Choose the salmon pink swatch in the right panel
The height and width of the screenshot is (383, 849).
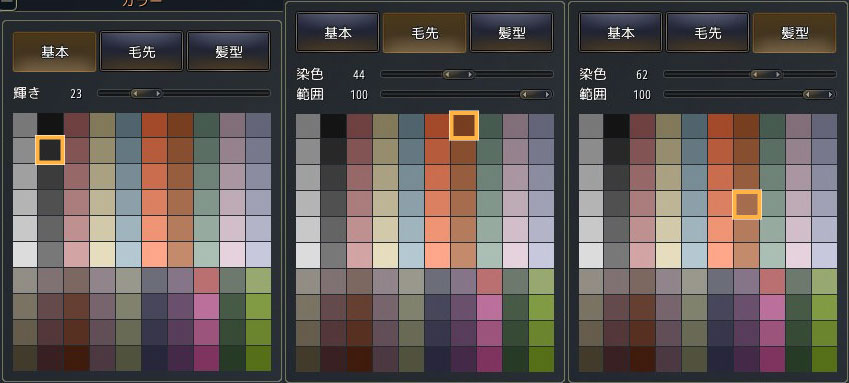pyautogui.click(x=773, y=281)
